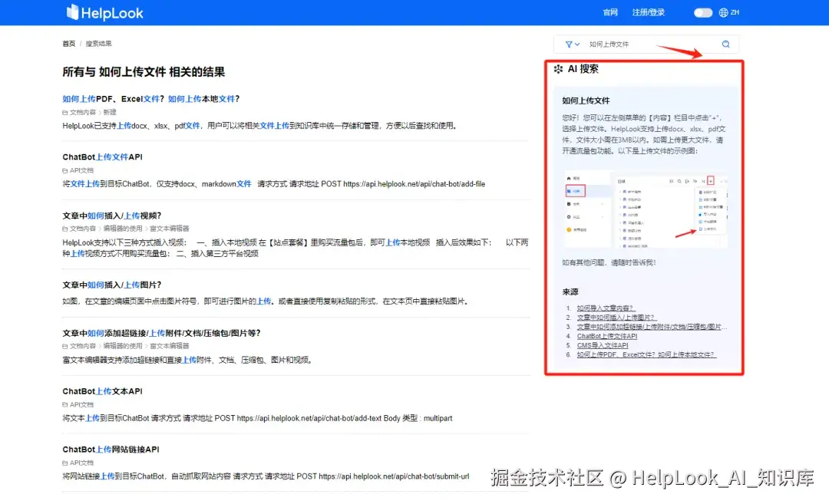Screen dimensions: 829x504
Task: Click the 如何上传文件 AI answer heading
Action: pyautogui.click(x=586, y=100)
